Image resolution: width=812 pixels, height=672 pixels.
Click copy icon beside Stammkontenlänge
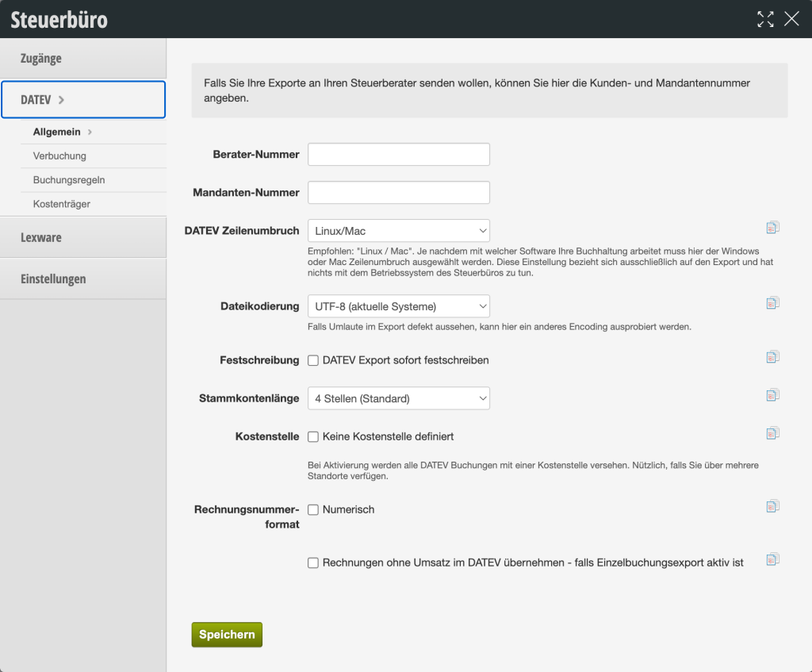772,395
